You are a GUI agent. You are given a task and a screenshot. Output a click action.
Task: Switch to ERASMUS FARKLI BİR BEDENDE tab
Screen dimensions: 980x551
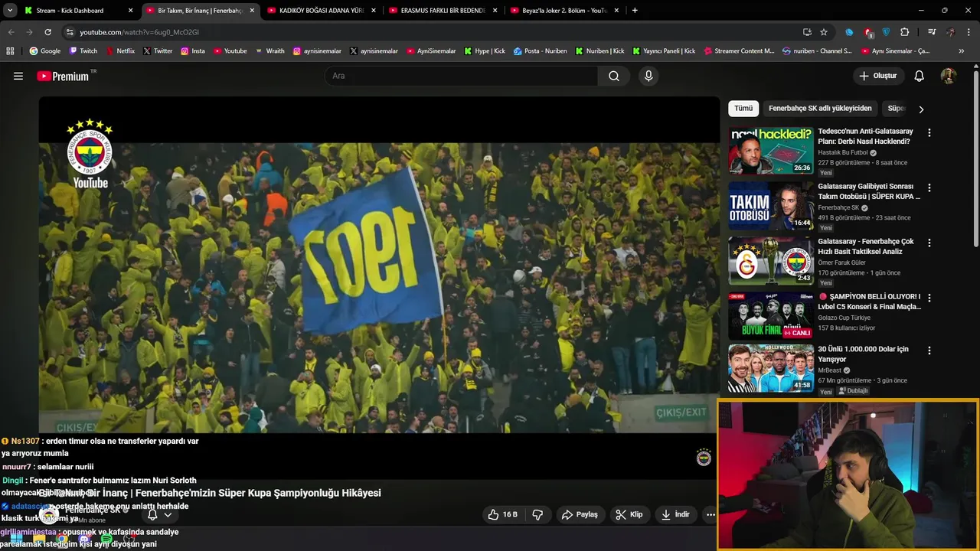[x=443, y=11]
